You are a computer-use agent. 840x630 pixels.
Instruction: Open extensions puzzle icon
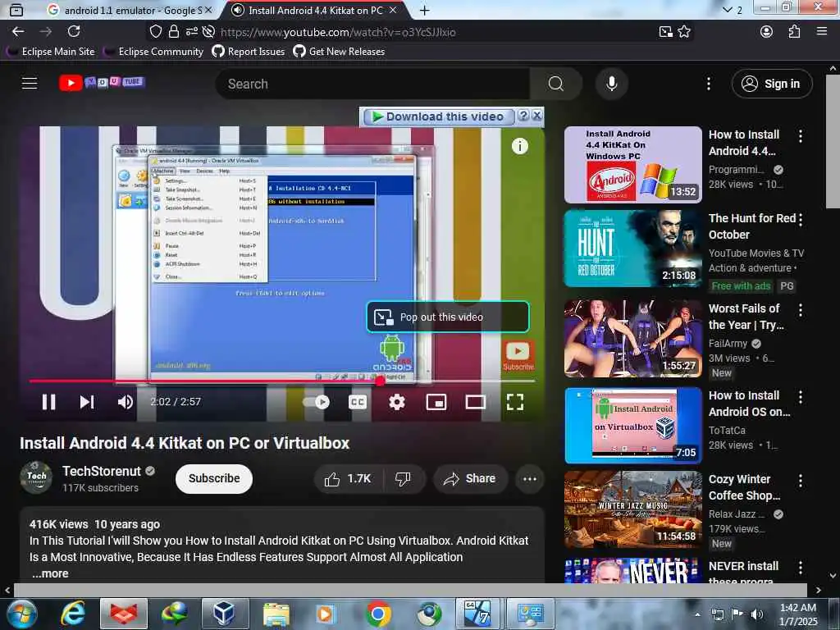794,32
